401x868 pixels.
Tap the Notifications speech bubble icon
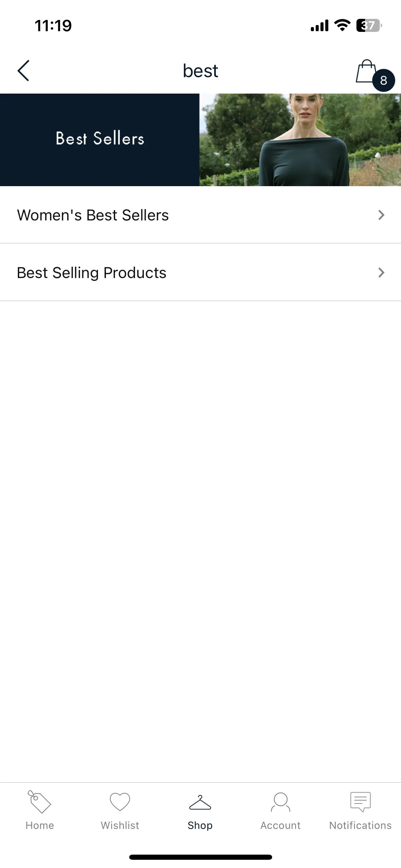pos(361,802)
